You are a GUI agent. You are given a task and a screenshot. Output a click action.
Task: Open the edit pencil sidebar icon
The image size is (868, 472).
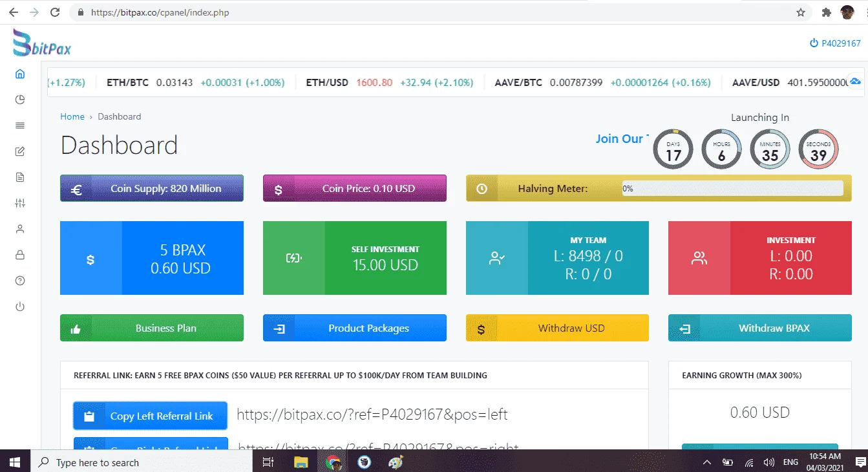[x=20, y=151]
